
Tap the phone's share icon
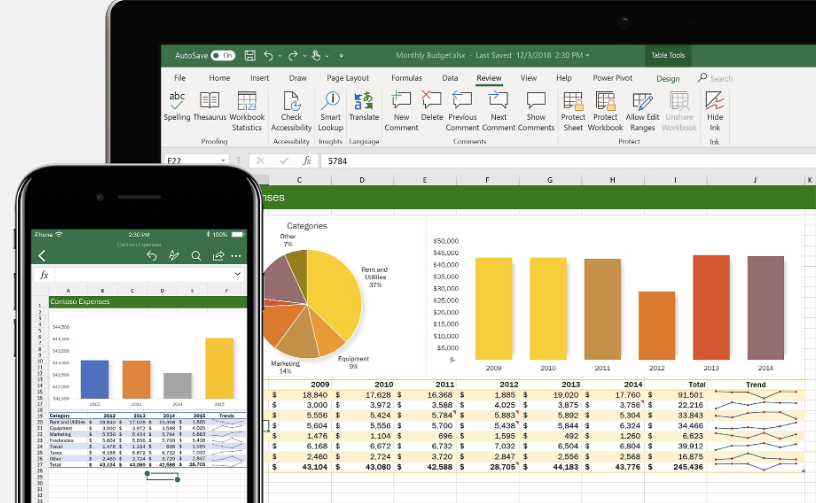(x=218, y=255)
